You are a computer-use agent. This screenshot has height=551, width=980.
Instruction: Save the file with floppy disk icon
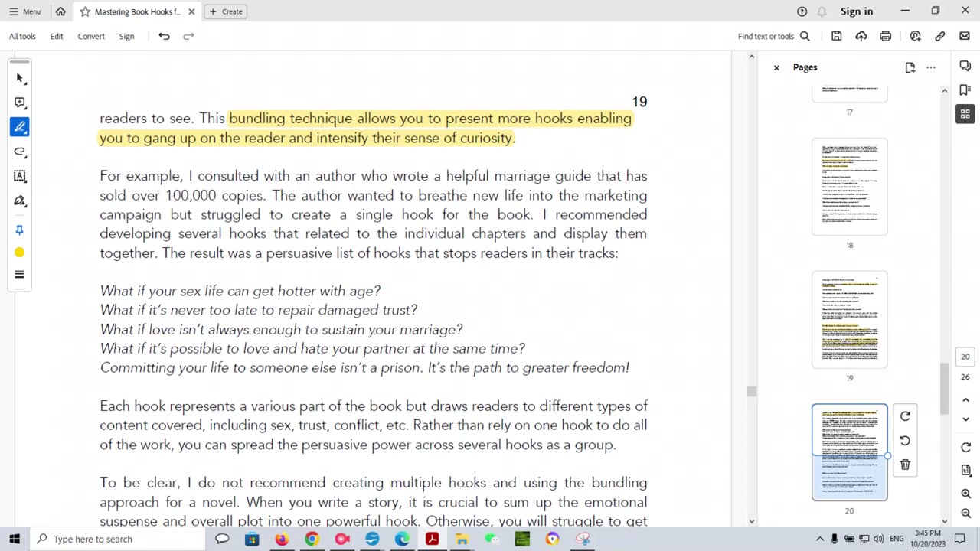tap(837, 36)
